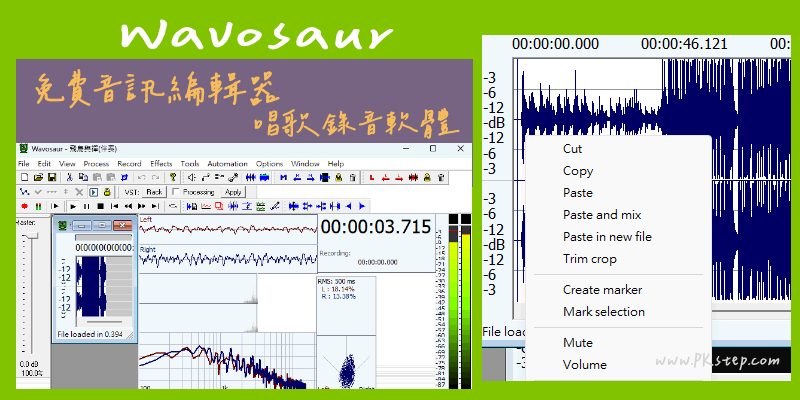The height and width of the screenshot is (400, 800).
Task: Choose Trim crop from context menu
Action: (x=590, y=259)
